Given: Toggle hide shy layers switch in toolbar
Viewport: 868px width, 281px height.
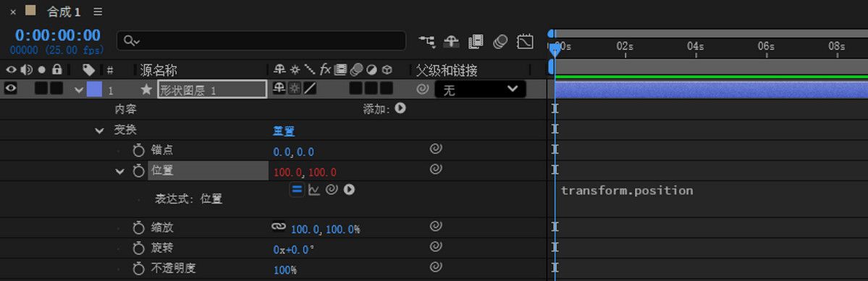Looking at the screenshot, I should pyautogui.click(x=452, y=41).
